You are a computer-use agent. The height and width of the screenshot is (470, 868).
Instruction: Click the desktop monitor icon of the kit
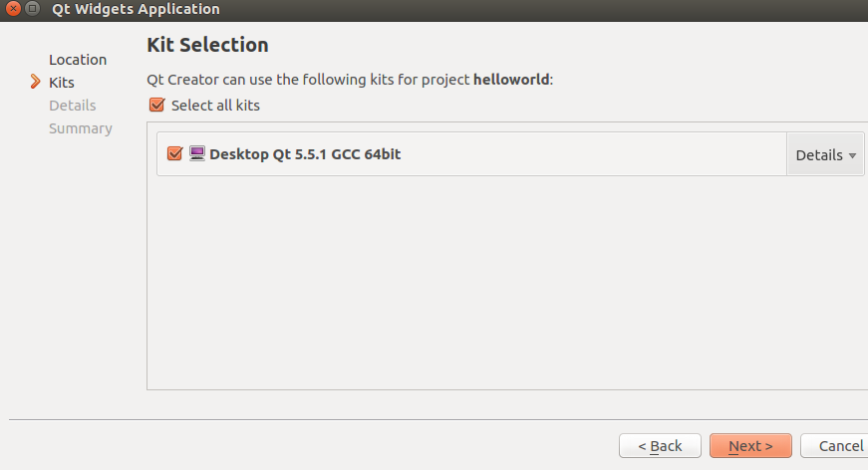tap(196, 154)
